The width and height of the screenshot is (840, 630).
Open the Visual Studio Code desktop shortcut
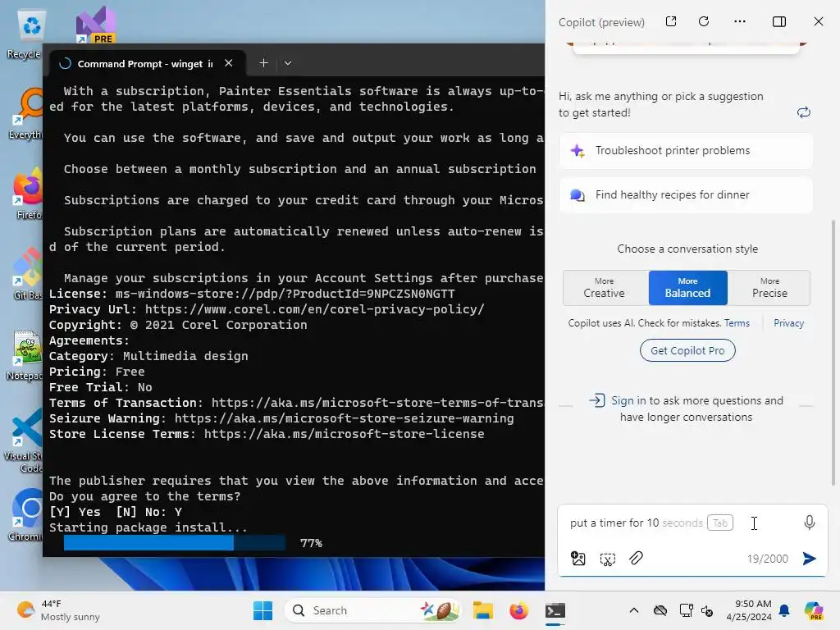click(24, 441)
